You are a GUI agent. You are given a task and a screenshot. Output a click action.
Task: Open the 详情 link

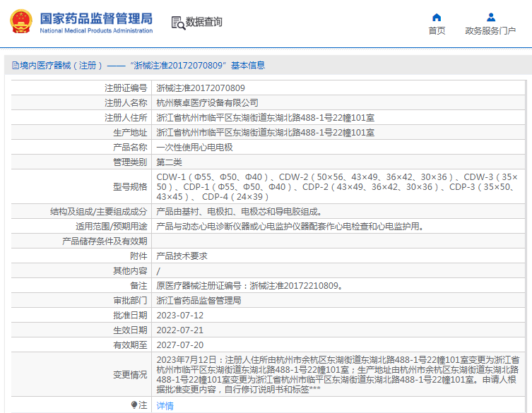click(165, 405)
